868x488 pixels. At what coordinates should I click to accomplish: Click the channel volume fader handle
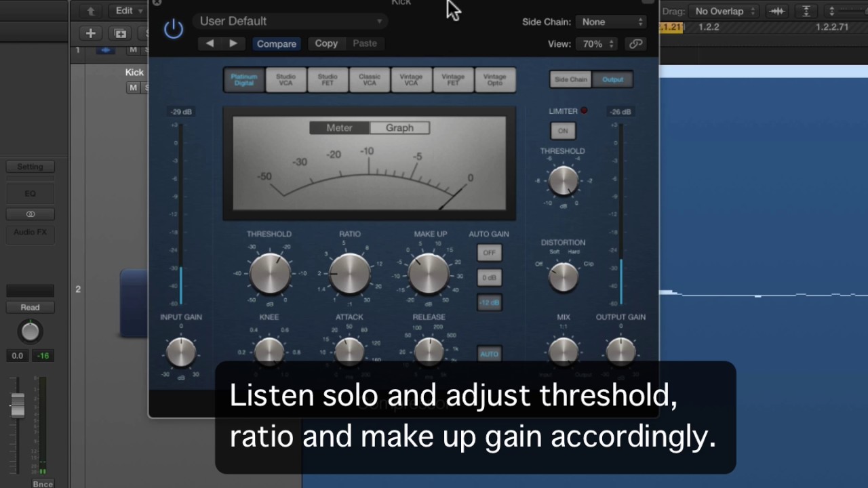[x=18, y=405]
